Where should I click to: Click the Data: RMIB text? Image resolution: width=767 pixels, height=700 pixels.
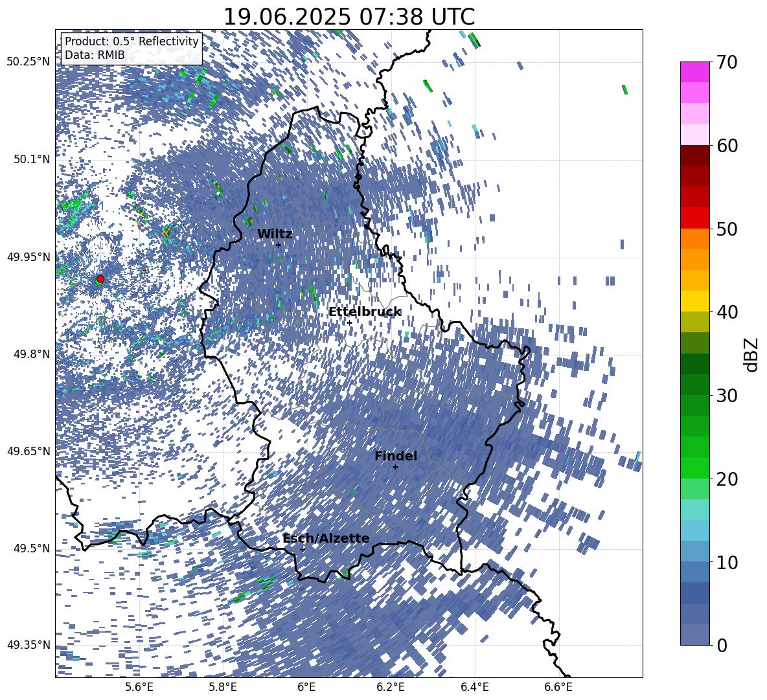click(95, 55)
